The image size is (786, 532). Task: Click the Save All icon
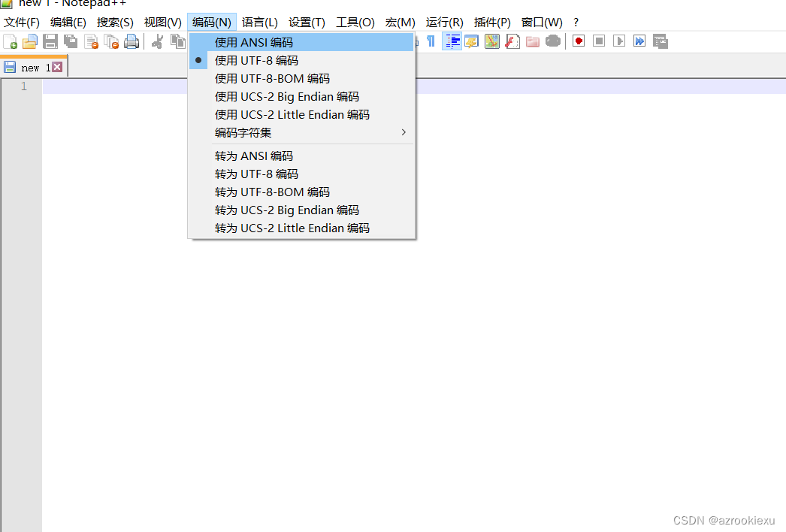[71, 41]
